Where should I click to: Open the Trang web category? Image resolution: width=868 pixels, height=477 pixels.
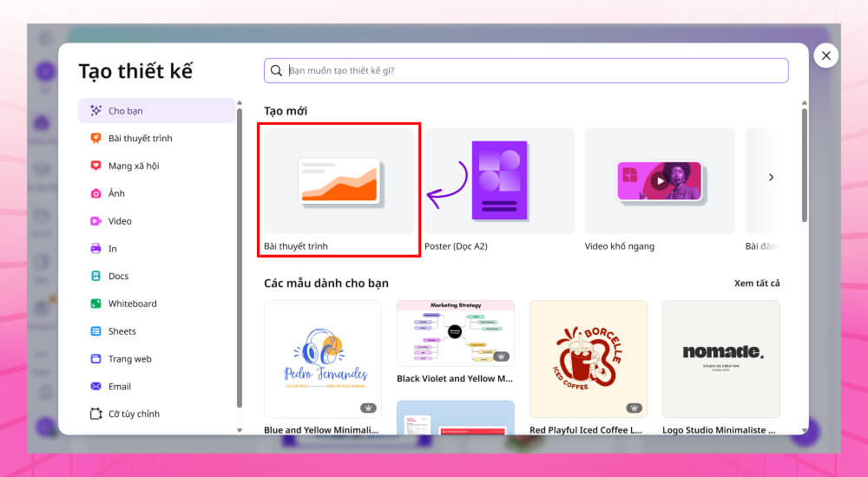pyautogui.click(x=156, y=358)
